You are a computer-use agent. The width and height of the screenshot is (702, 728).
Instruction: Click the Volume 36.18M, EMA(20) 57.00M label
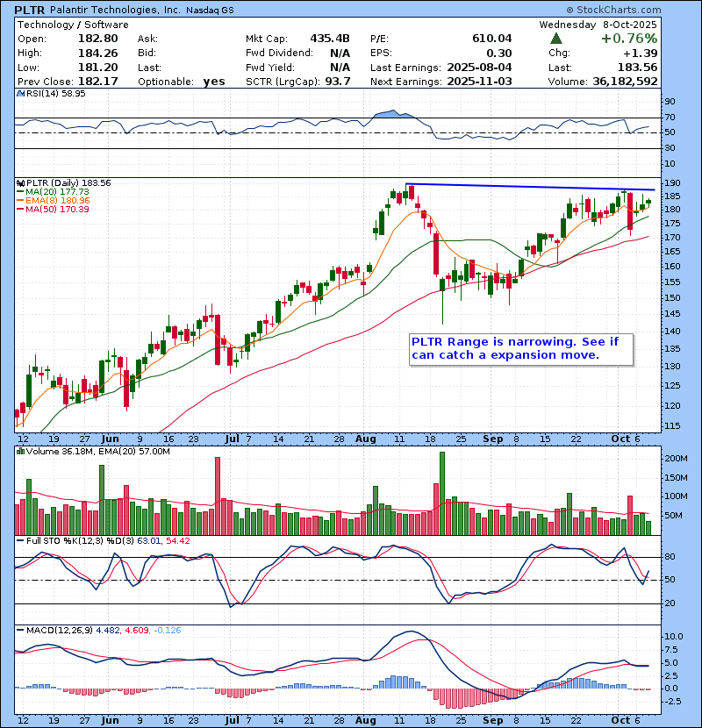pyautogui.click(x=98, y=452)
